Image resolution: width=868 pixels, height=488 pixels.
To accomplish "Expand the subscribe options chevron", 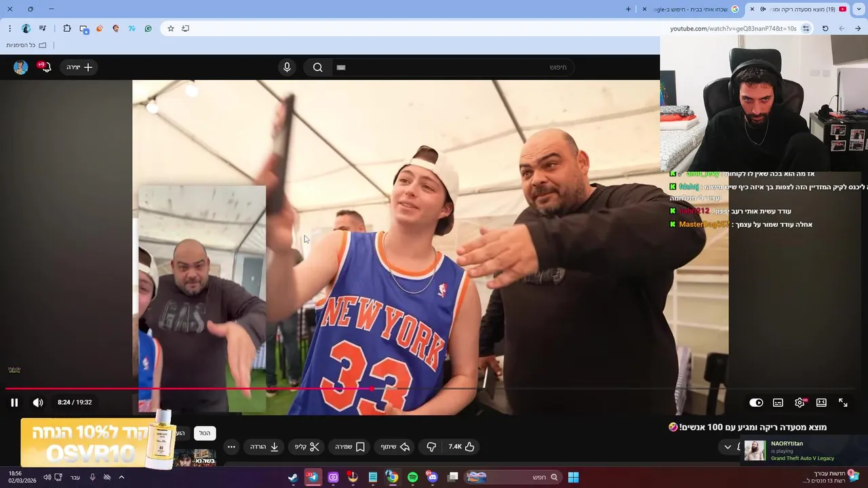I will pos(728,447).
